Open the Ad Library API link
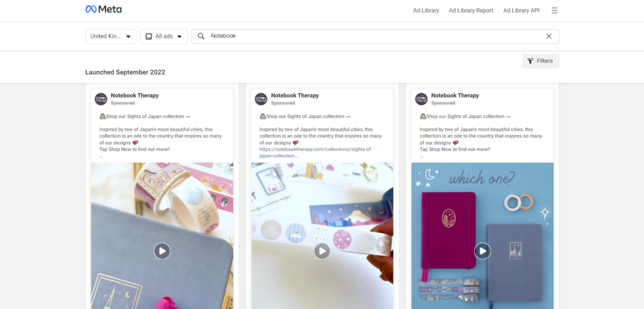 pos(521,11)
